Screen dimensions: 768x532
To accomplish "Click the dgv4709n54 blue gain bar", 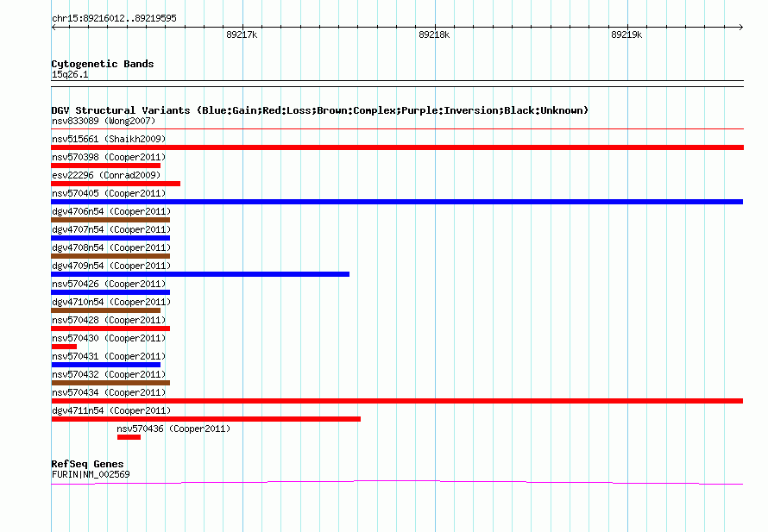I will pyautogui.click(x=200, y=274).
